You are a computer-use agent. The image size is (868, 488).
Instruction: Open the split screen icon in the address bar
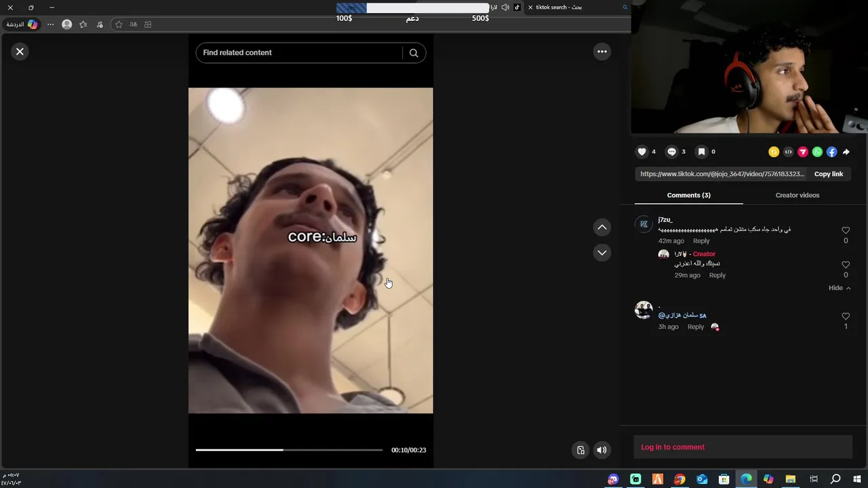(148, 24)
